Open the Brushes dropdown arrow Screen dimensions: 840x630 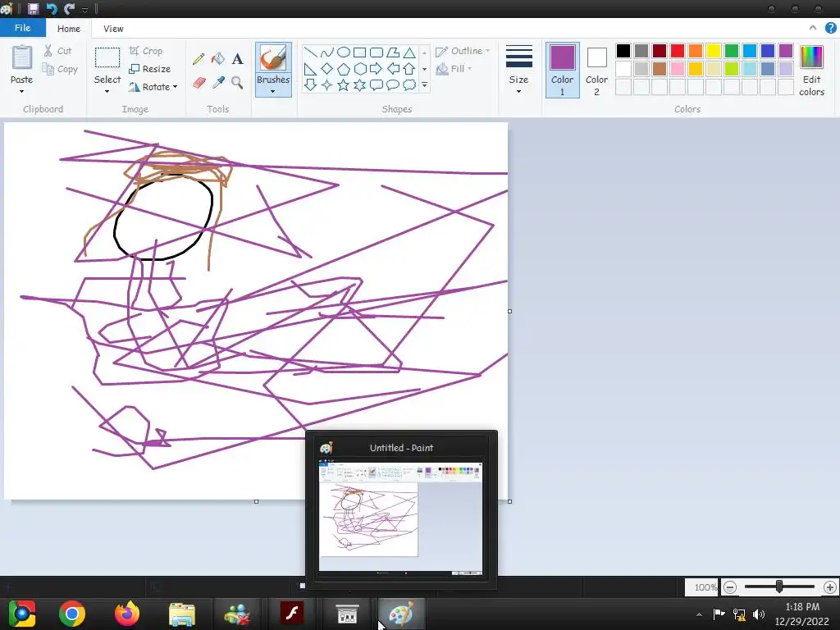[273, 92]
